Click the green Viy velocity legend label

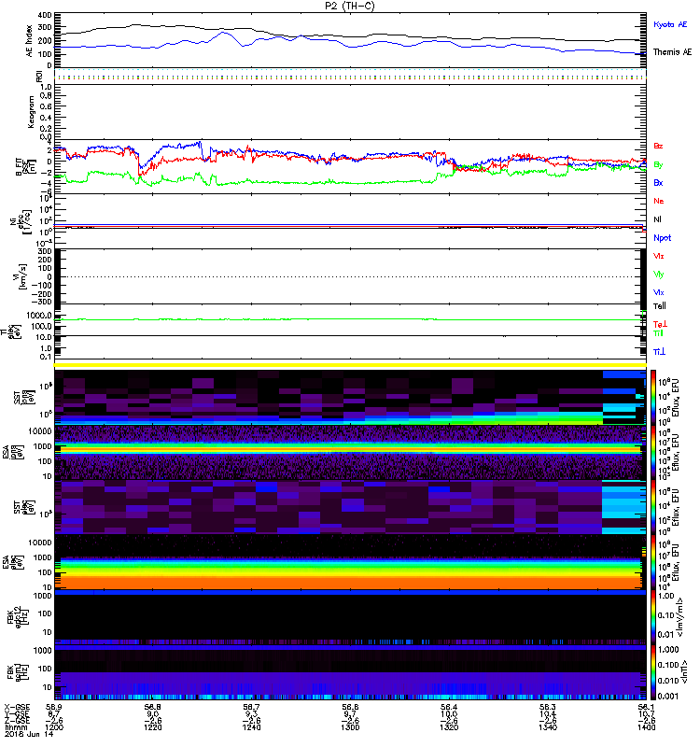click(x=658, y=274)
